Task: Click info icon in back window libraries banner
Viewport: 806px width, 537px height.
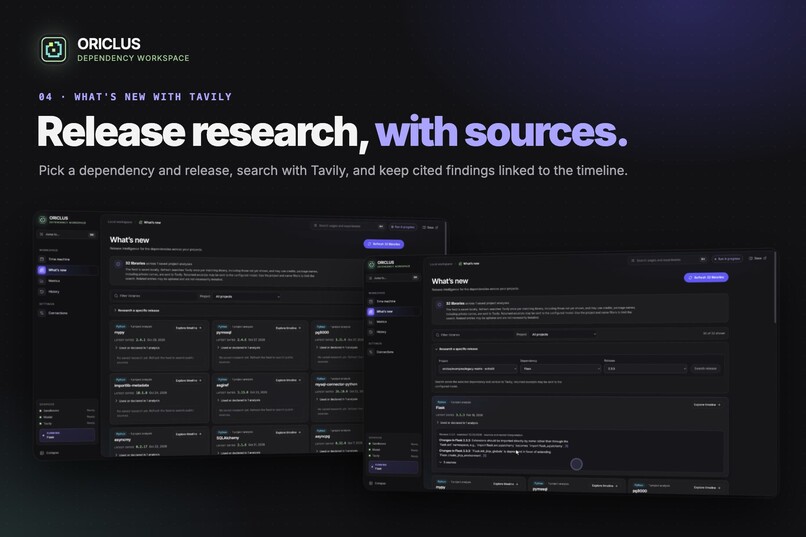Action: coord(118,264)
